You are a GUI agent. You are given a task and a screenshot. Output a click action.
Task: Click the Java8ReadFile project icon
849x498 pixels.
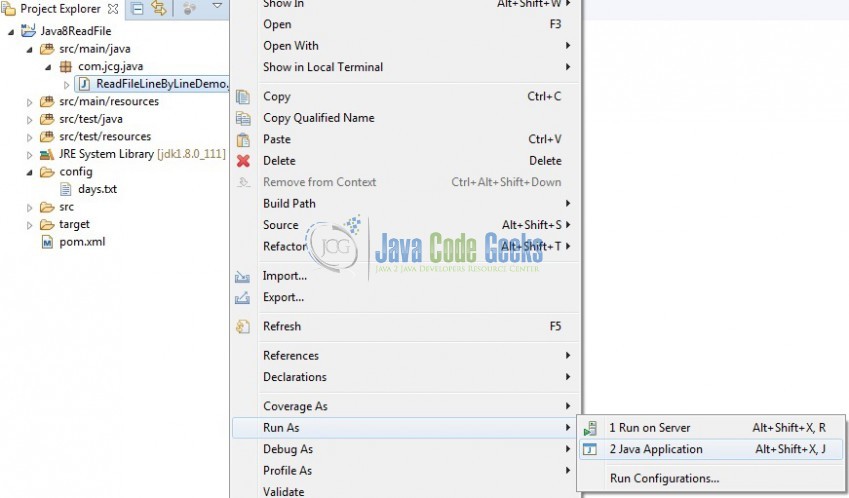(28, 30)
